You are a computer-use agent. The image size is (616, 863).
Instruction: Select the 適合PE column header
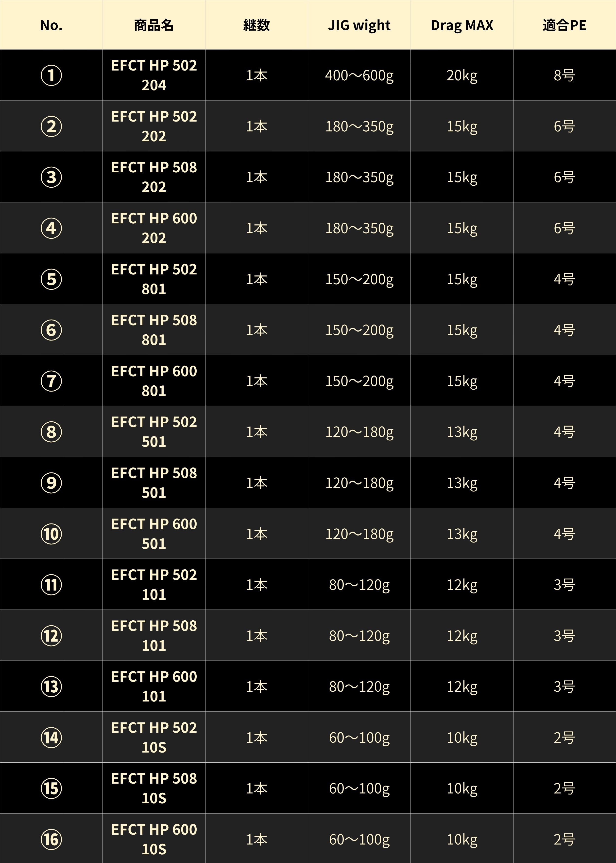tap(565, 25)
